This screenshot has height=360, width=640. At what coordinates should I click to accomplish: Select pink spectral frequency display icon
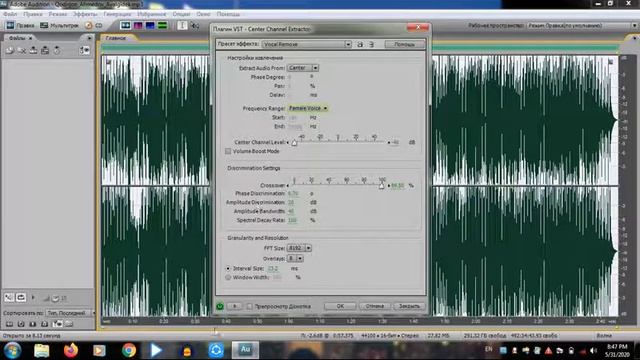(x=138, y=25)
